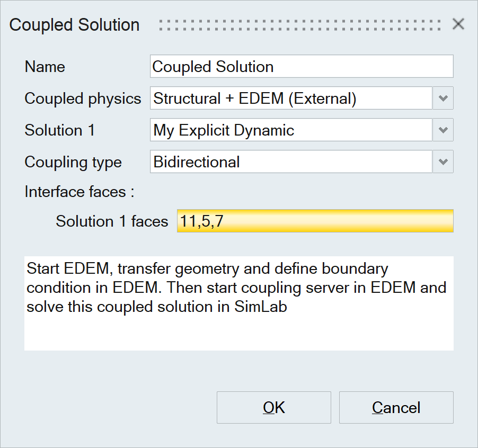This screenshot has width=478, height=448.
Task: Close the Coupled Solution dialog
Action: (458, 24)
